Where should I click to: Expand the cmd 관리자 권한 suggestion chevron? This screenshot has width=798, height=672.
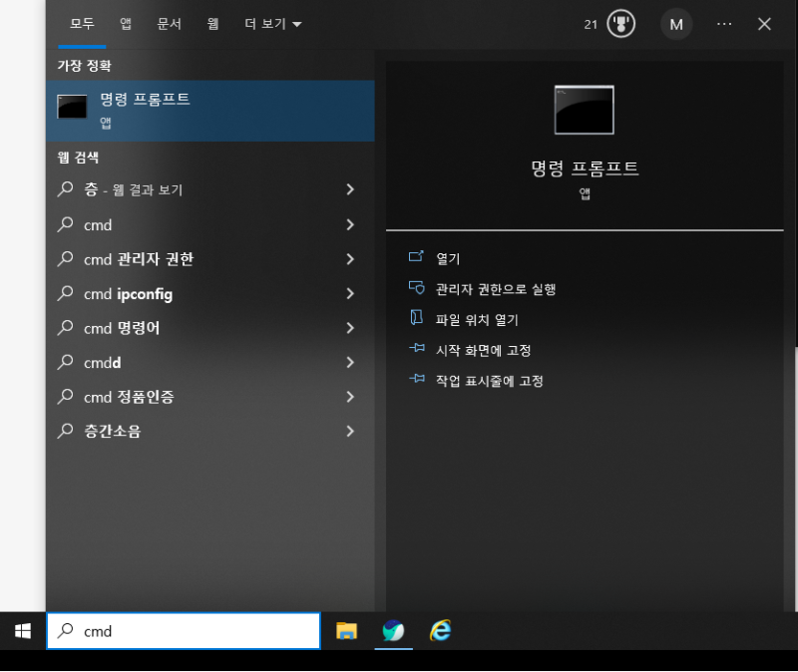coord(349,259)
